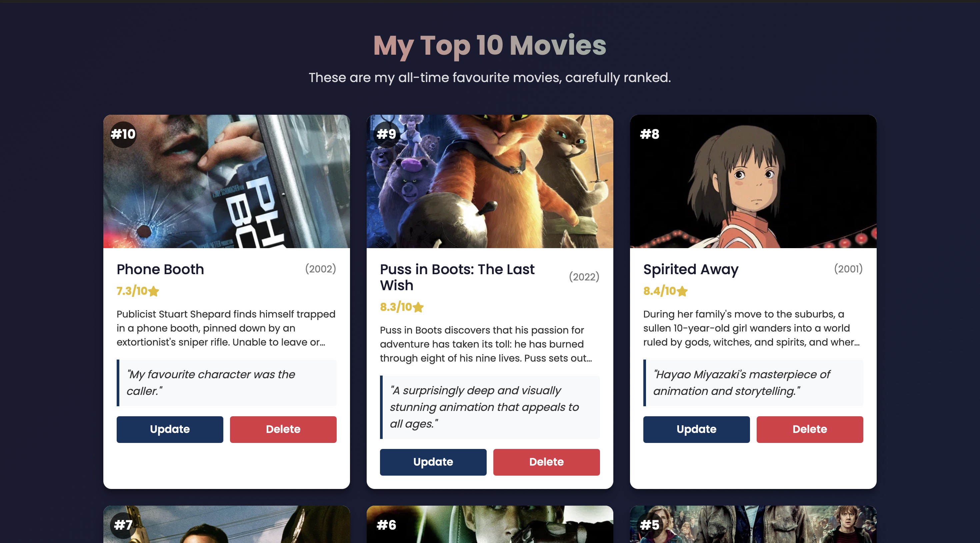Click the #9 rank badge
The height and width of the screenshot is (543, 980).
click(386, 134)
